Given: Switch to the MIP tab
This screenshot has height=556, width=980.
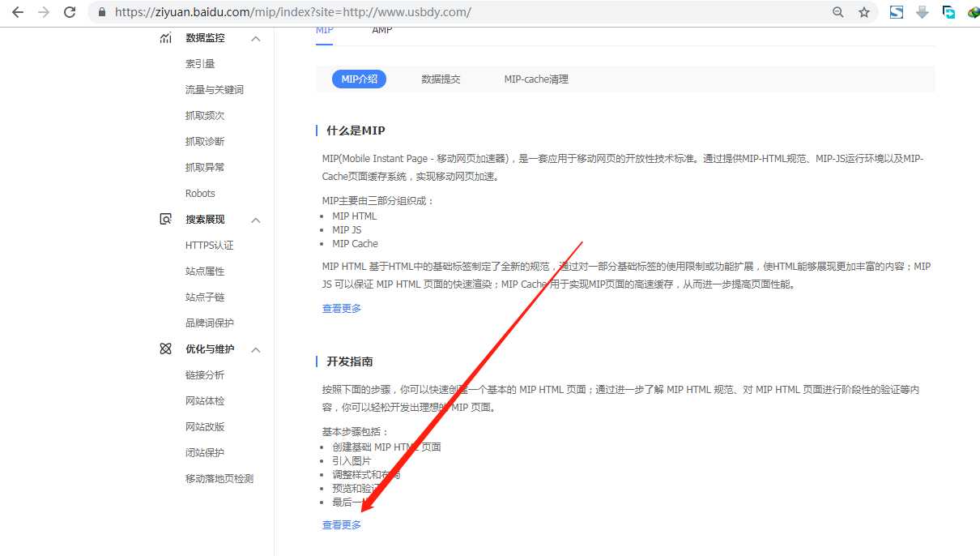Looking at the screenshot, I should 324,31.
